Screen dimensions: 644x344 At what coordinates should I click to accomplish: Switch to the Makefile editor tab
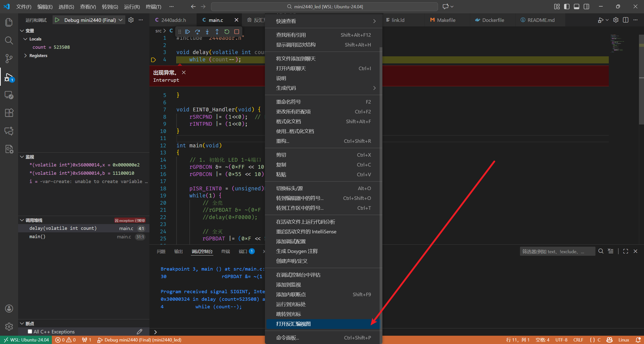tap(446, 20)
